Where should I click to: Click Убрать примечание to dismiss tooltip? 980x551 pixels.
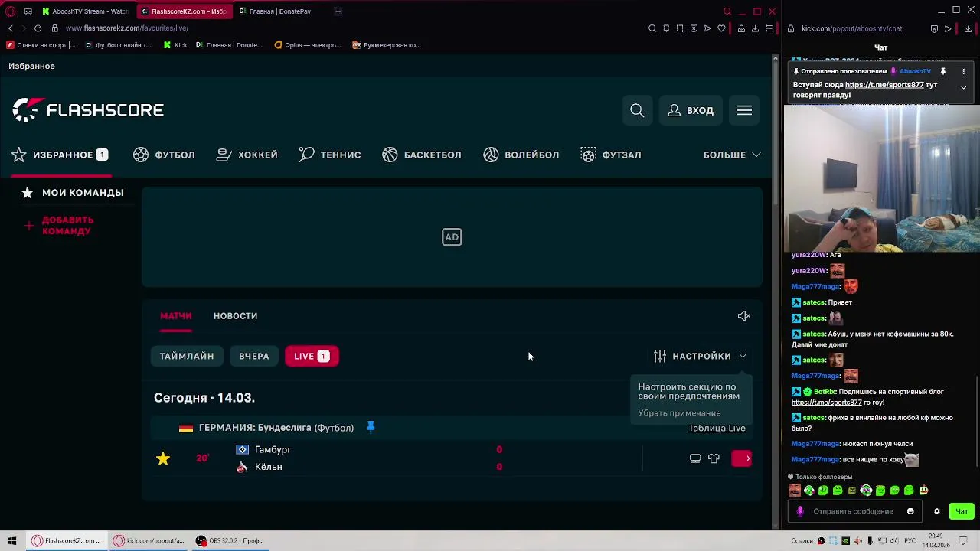(679, 413)
